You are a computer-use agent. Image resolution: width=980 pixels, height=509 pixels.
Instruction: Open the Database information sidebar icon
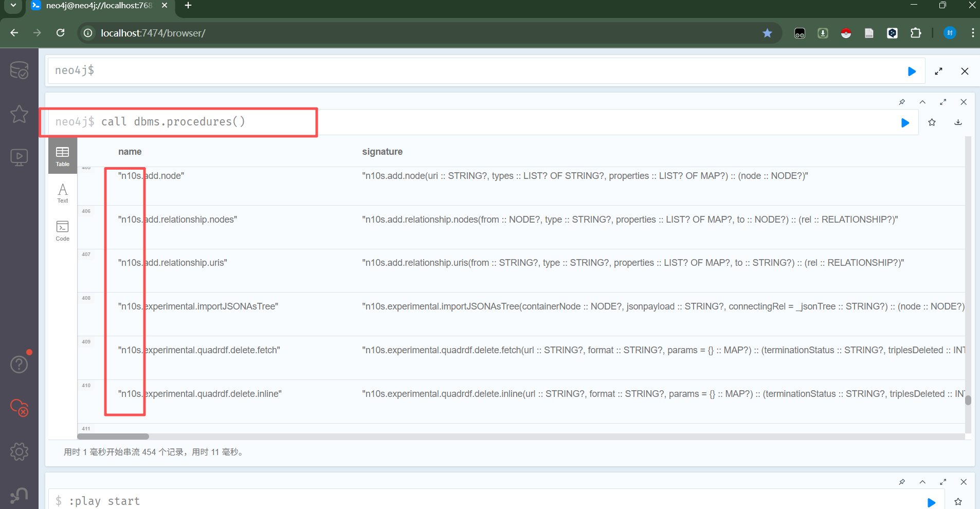pos(19,70)
